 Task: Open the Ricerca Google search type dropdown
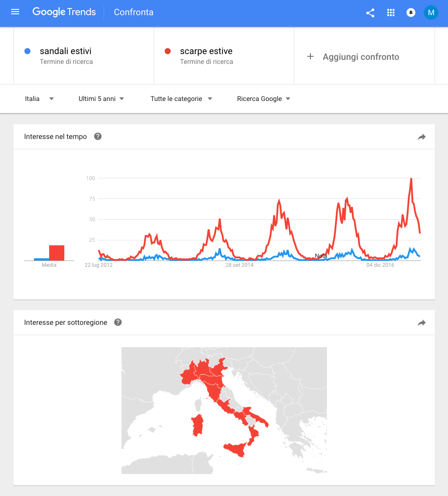[264, 99]
